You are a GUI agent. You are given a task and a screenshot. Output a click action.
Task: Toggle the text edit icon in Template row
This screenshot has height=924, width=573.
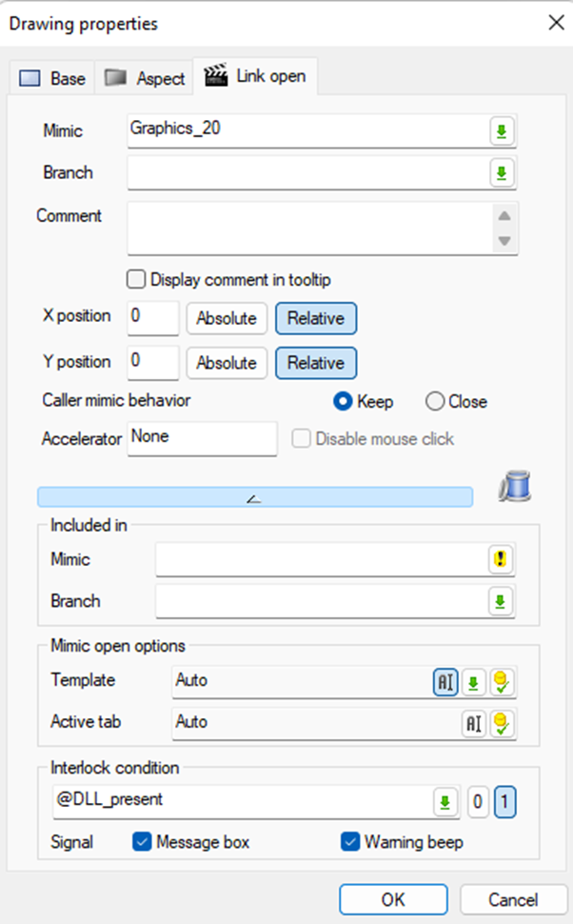pos(445,681)
